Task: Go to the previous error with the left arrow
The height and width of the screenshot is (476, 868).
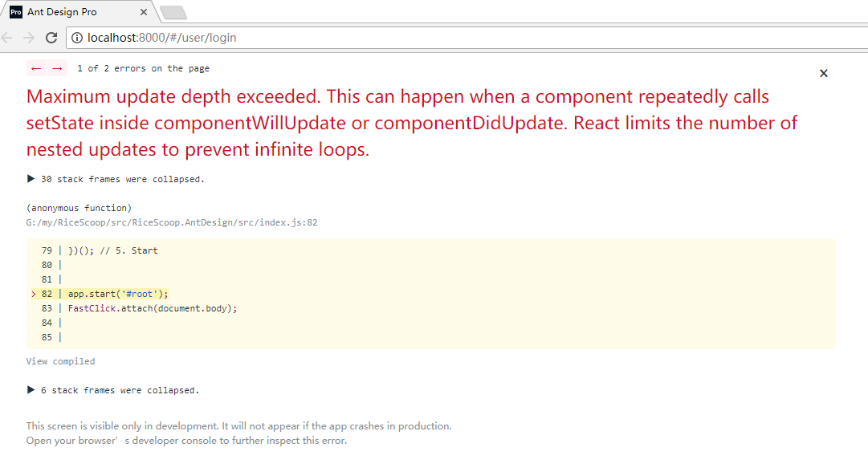Action: coord(37,68)
